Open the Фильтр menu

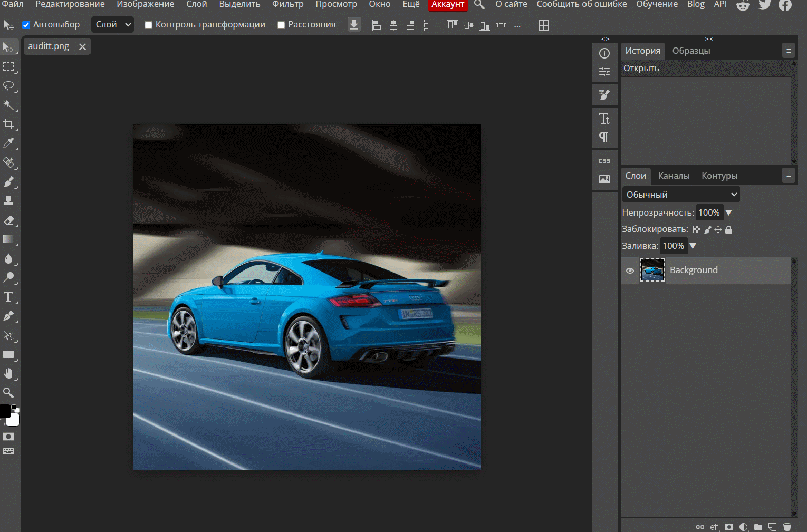point(287,4)
